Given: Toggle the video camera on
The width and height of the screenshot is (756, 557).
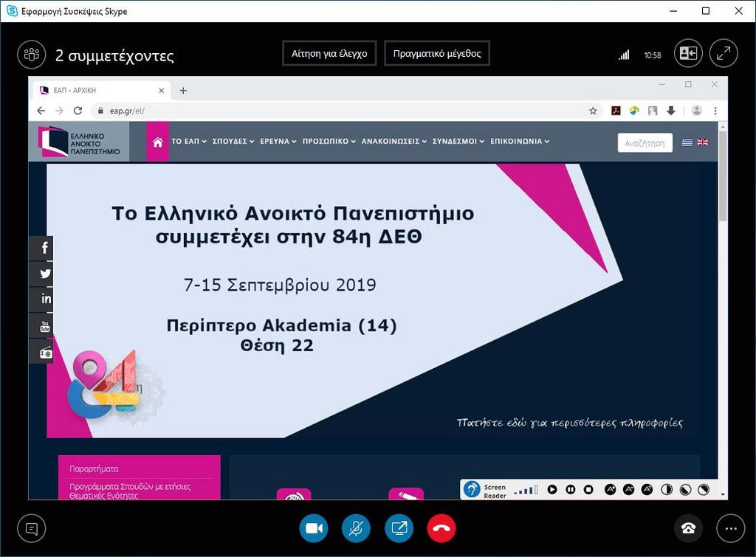Looking at the screenshot, I should (313, 528).
